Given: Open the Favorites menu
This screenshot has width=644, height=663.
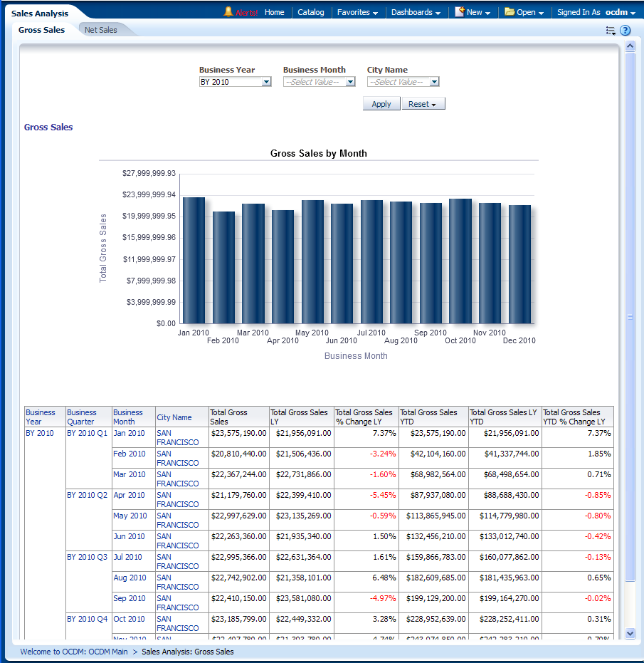Looking at the screenshot, I should [x=357, y=12].
